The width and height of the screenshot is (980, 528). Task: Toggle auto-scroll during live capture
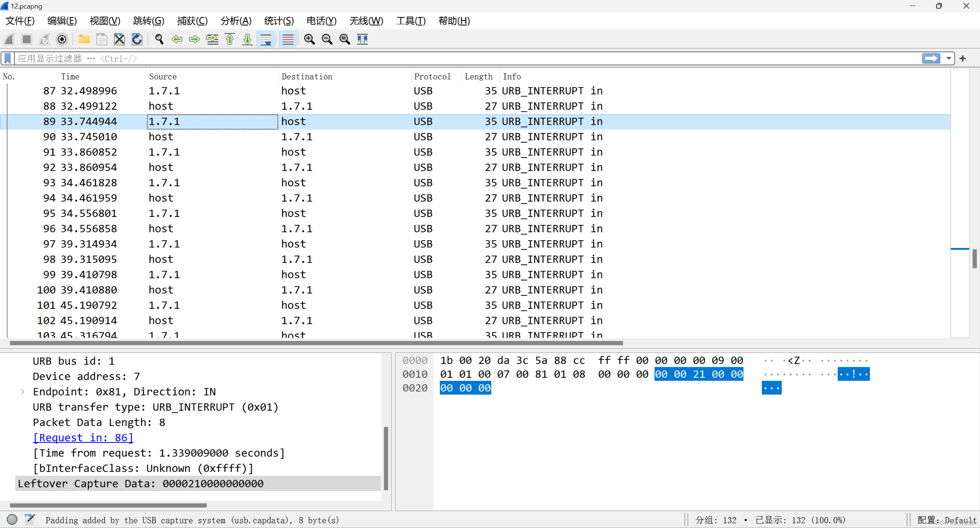point(266,39)
